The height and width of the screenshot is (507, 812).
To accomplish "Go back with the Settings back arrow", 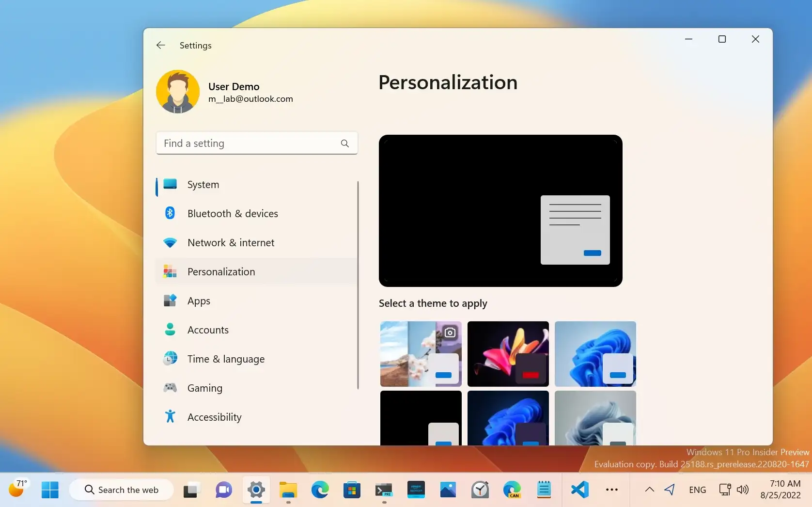I will [161, 45].
